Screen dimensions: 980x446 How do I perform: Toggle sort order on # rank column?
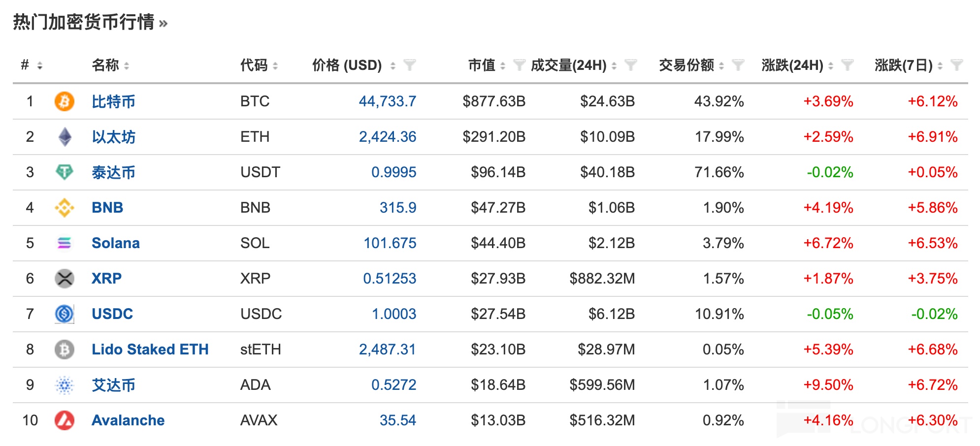point(39,65)
